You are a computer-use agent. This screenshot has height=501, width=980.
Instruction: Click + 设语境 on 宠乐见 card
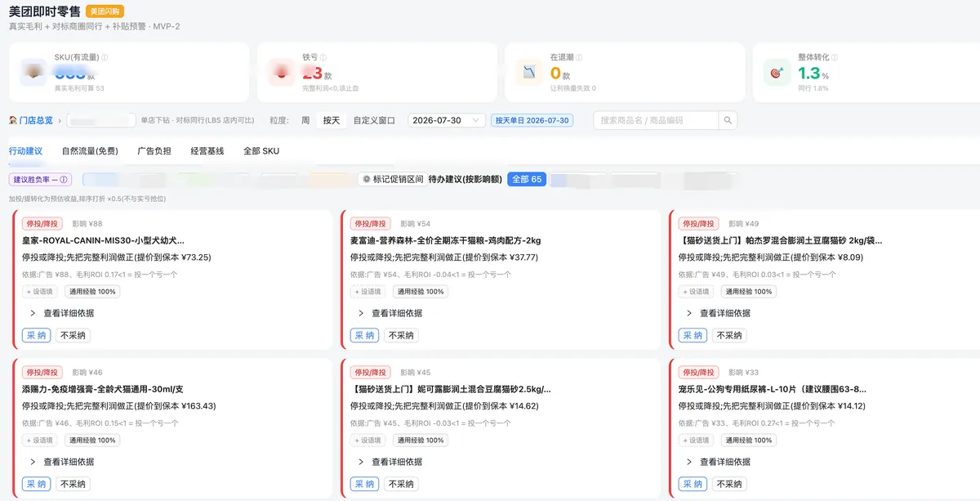point(697,441)
